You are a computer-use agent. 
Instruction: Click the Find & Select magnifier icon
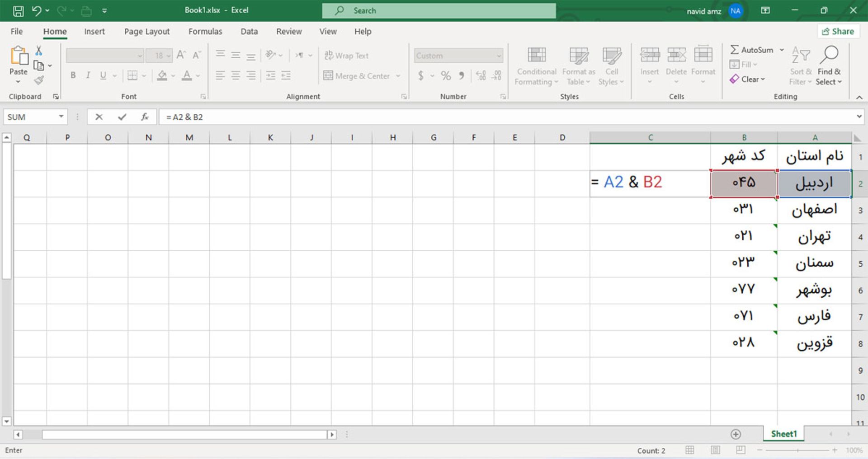pyautogui.click(x=829, y=55)
